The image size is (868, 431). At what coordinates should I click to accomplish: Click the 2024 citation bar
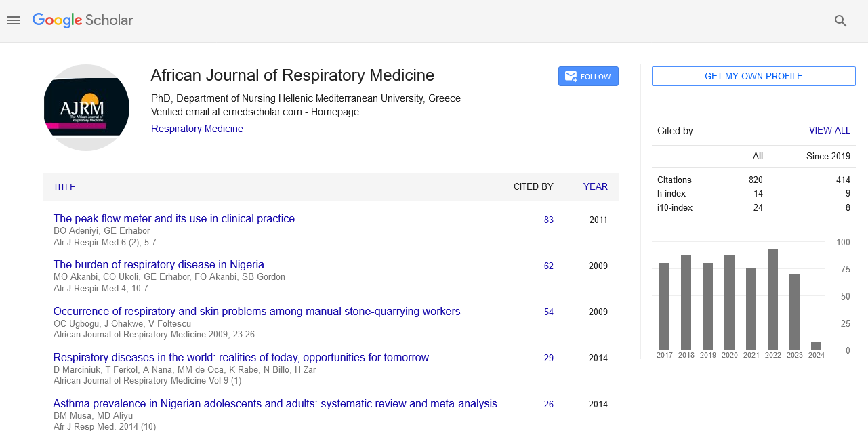pyautogui.click(x=816, y=346)
